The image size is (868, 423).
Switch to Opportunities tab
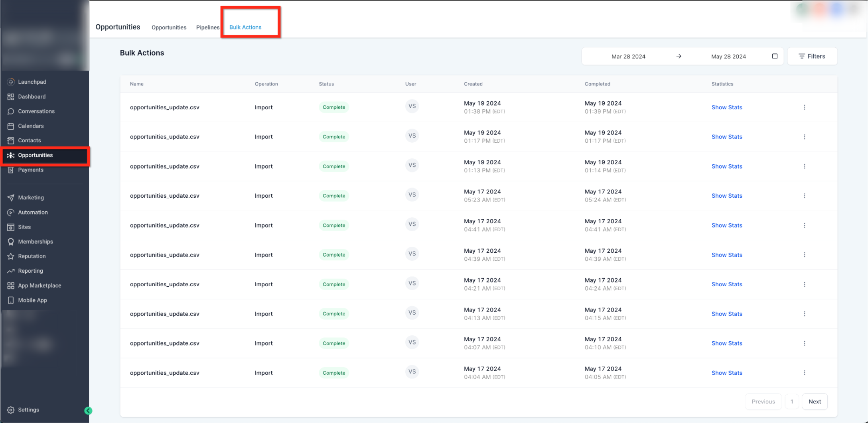pos(169,27)
